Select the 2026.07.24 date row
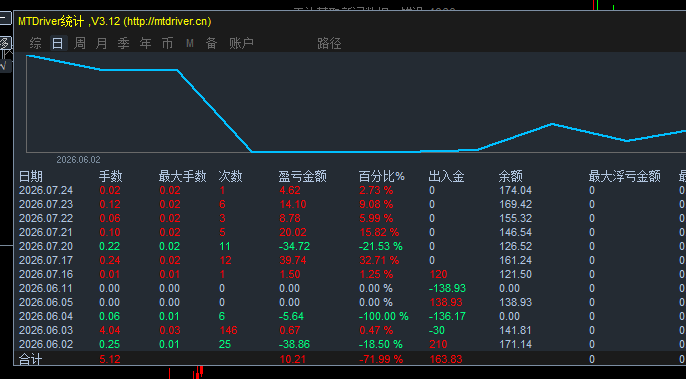This screenshot has width=686, height=379. click(x=46, y=190)
